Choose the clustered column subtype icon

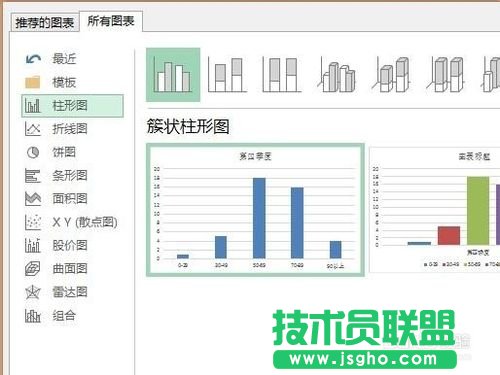click(173, 75)
